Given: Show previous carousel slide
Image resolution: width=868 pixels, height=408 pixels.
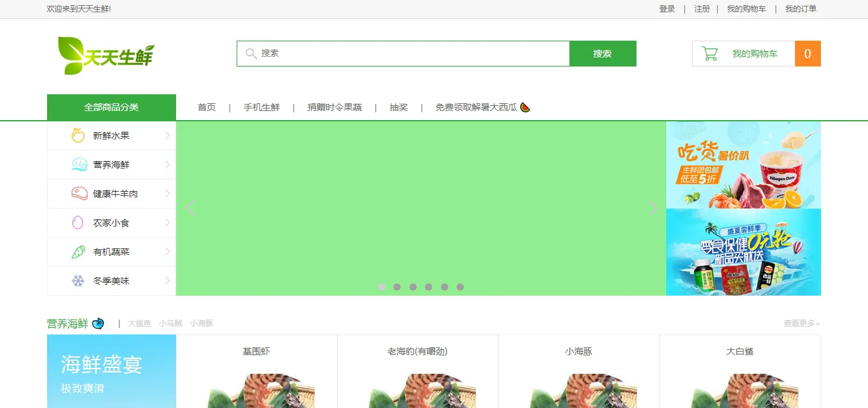Looking at the screenshot, I should tap(190, 208).
